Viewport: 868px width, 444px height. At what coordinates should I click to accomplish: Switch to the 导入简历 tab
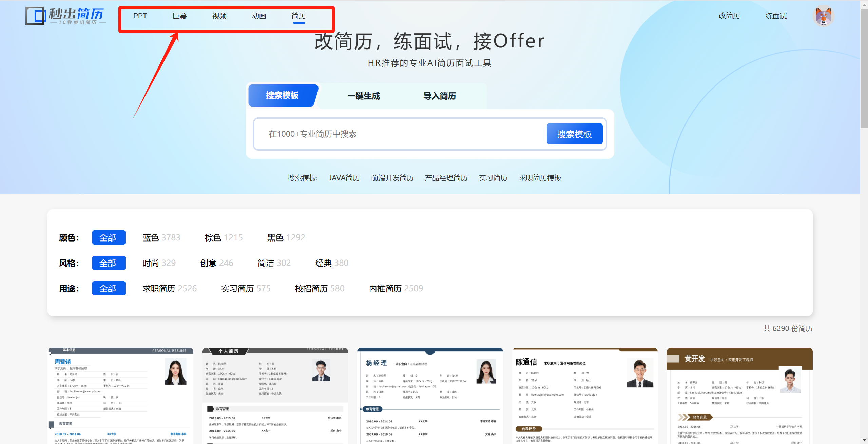click(440, 96)
